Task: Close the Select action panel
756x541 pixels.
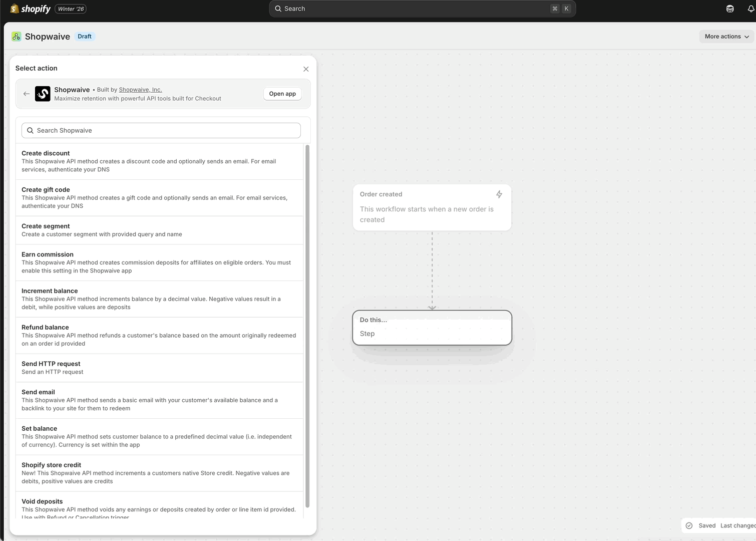Action: pyautogui.click(x=306, y=69)
